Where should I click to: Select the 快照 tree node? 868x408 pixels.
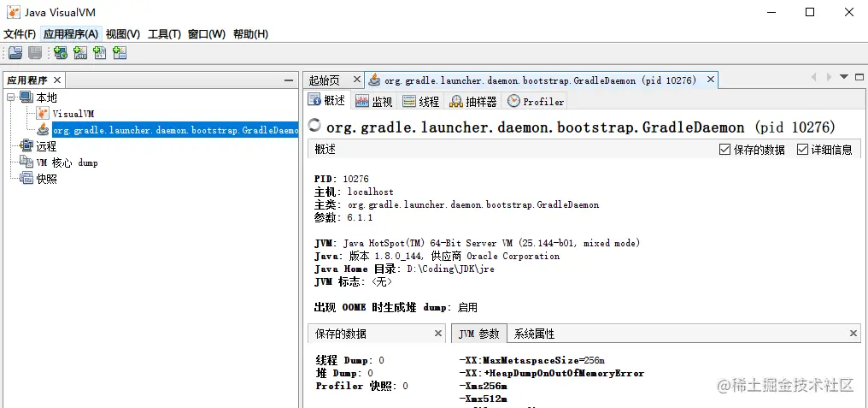(x=46, y=179)
